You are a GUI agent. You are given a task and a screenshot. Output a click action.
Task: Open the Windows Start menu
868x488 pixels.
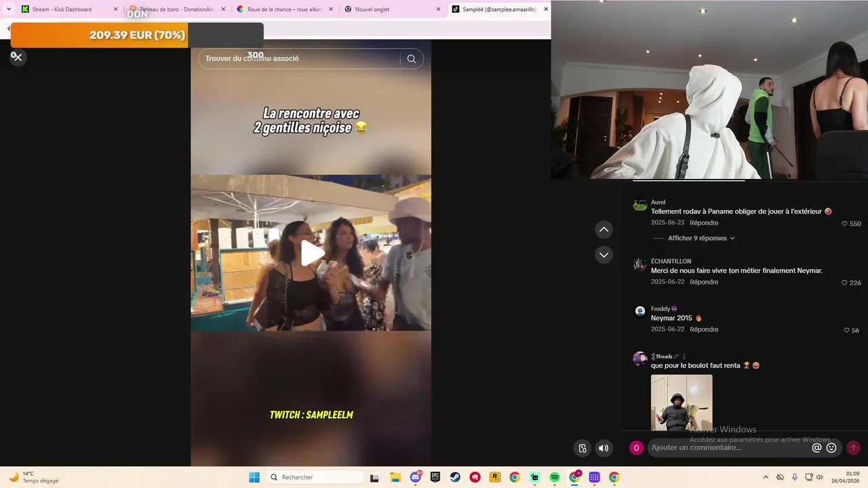(254, 477)
